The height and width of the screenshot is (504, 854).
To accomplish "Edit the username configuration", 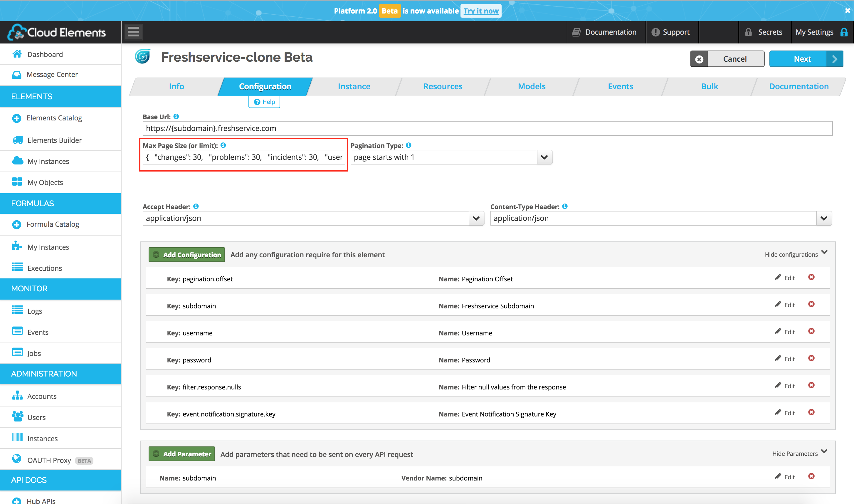I will click(x=785, y=332).
